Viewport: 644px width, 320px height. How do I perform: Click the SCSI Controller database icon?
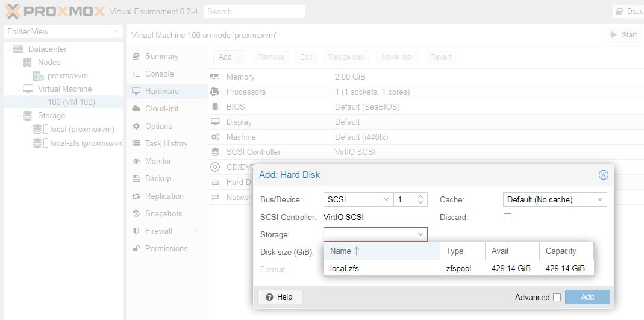215,152
